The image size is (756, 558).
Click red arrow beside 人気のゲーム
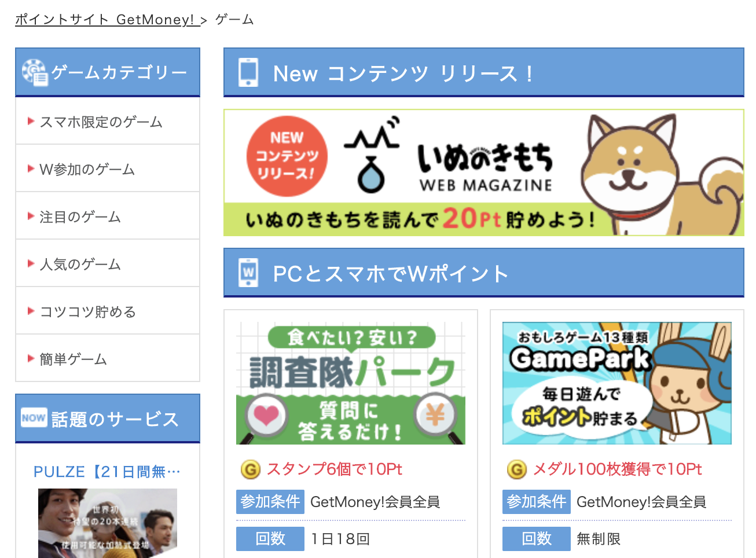pyautogui.click(x=31, y=263)
